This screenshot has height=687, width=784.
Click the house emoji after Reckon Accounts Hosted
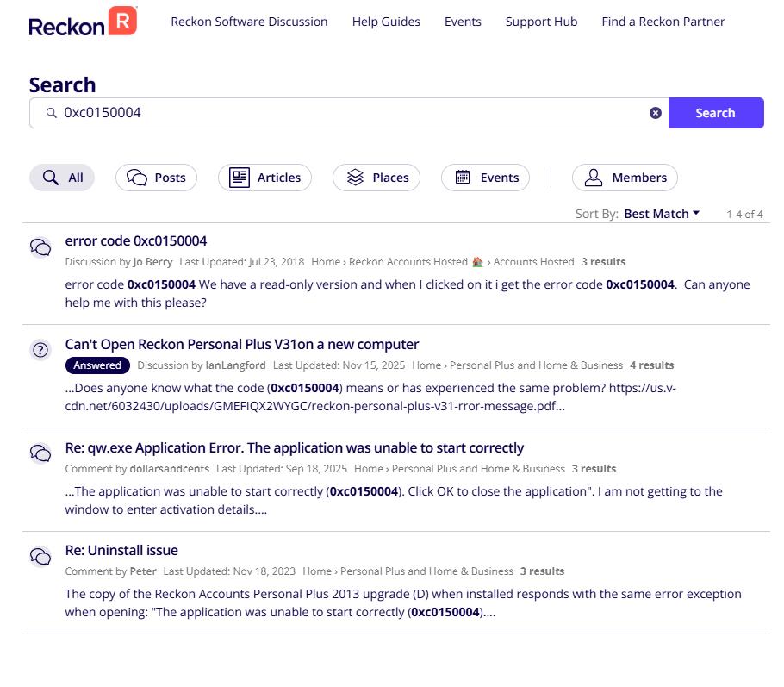(x=477, y=262)
